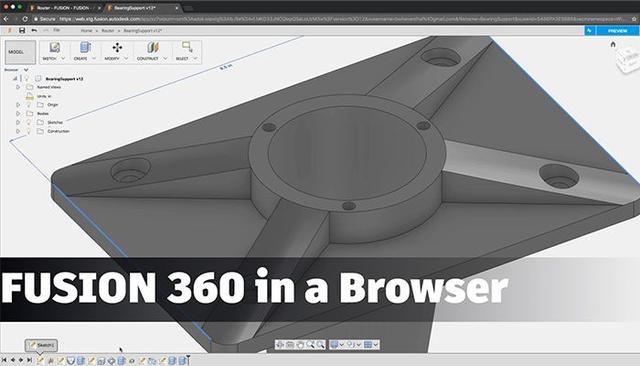This screenshot has height=366, width=640.
Task: Click the Construct planes icon
Action: tap(153, 48)
